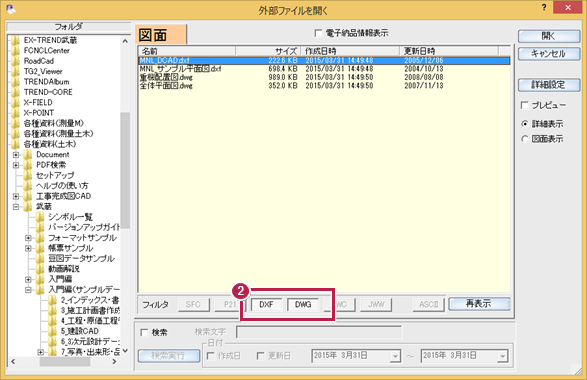587x380 pixels.
Task: Open 詳細設定 settings
Action: tap(549, 85)
